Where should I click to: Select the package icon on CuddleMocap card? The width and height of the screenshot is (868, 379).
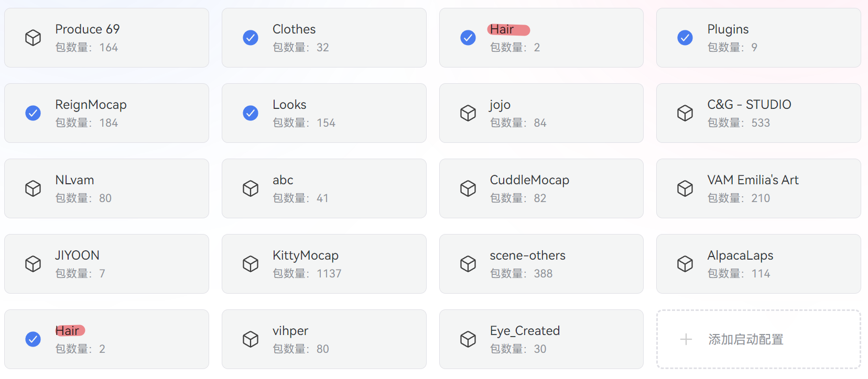468,188
